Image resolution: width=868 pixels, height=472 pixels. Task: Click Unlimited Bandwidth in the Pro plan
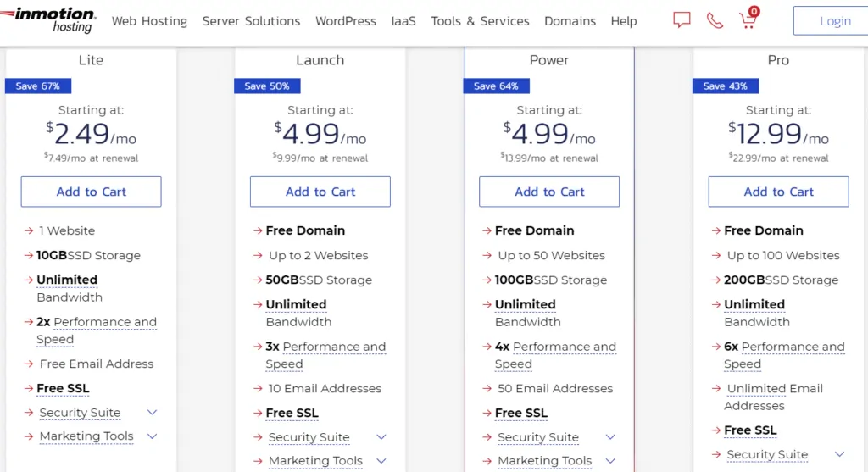(x=757, y=314)
